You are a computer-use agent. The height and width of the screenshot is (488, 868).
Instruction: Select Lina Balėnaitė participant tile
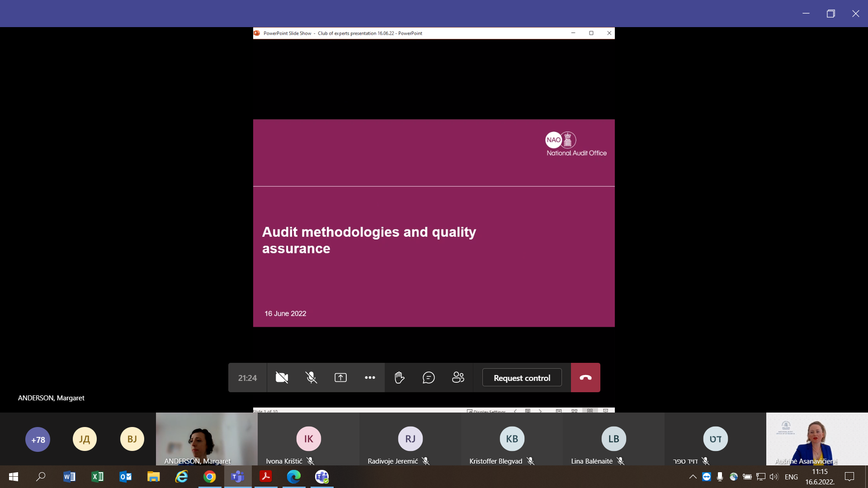coord(613,439)
